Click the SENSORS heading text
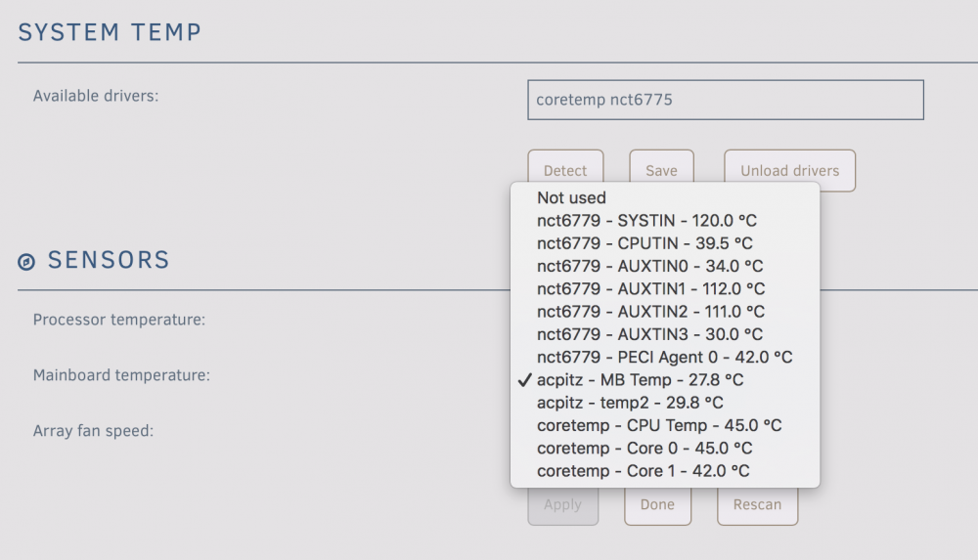This screenshot has height=560, width=978. pos(109,260)
